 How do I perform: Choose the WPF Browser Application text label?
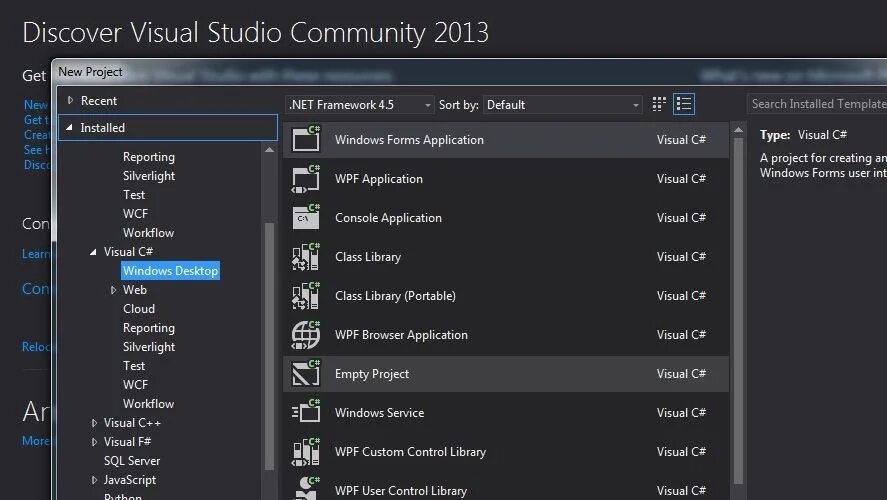tap(401, 335)
